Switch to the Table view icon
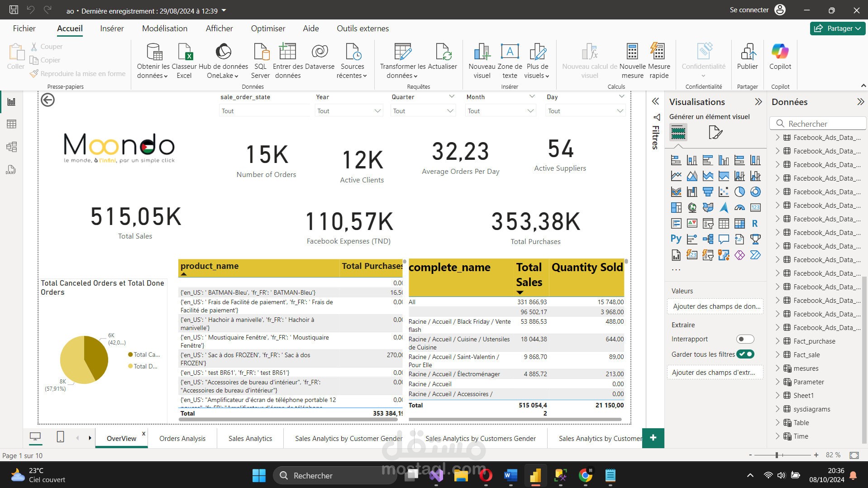 click(11, 124)
